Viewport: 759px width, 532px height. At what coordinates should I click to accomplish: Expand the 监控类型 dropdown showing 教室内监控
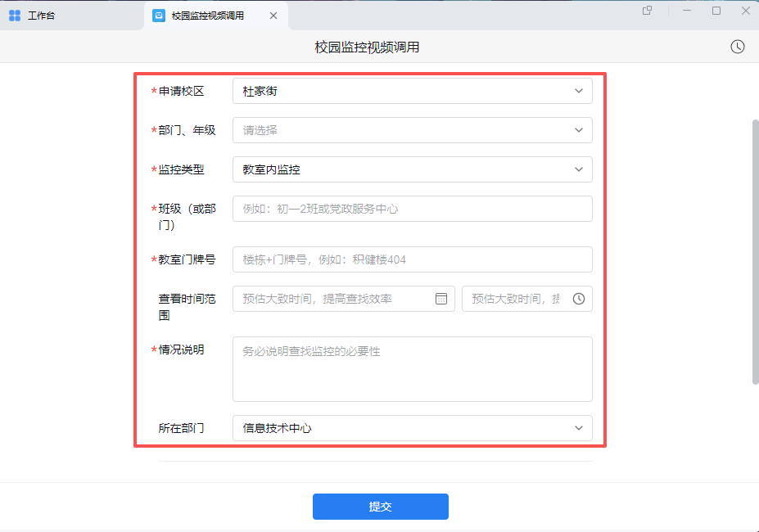412,169
